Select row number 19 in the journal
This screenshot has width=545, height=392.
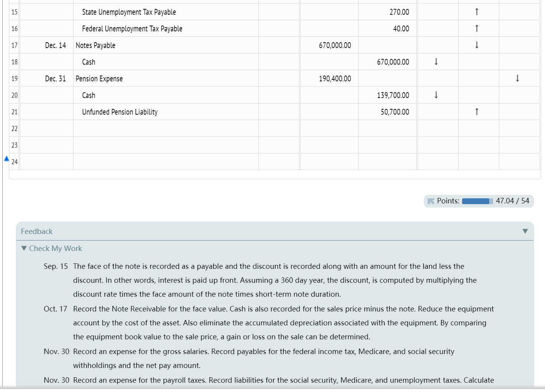point(14,78)
